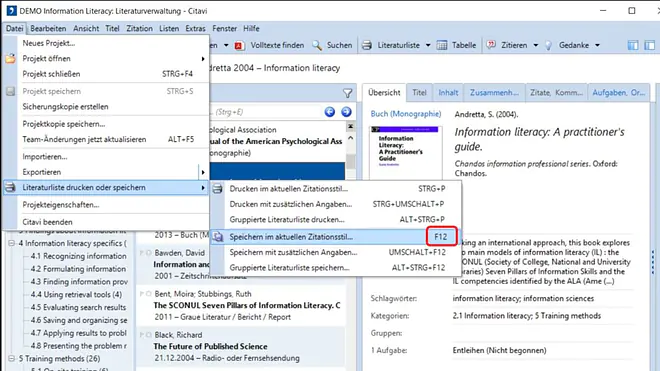Open the Zitation menu

tap(139, 29)
